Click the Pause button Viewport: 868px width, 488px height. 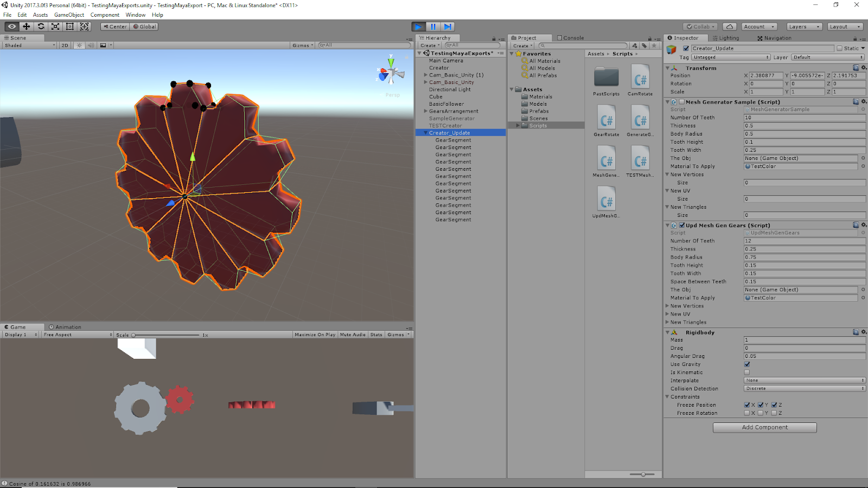tap(433, 27)
